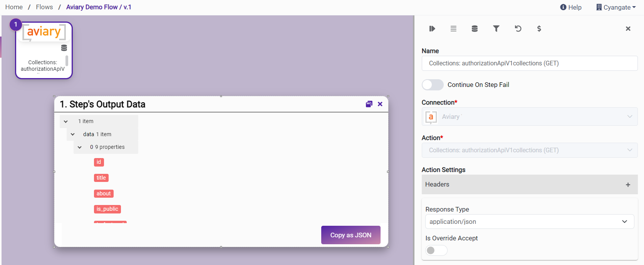Go to Flows in the breadcrumb
Image resolution: width=644 pixels, height=265 pixels.
(44, 7)
